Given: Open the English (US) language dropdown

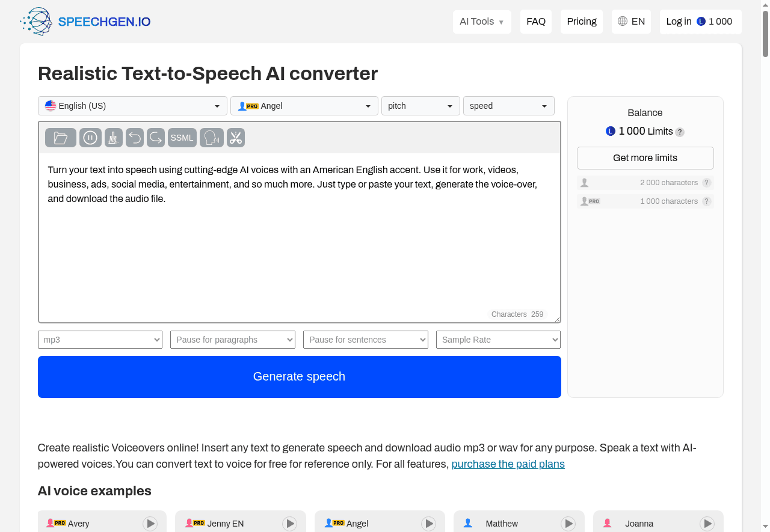Looking at the screenshot, I should pyautogui.click(x=132, y=106).
